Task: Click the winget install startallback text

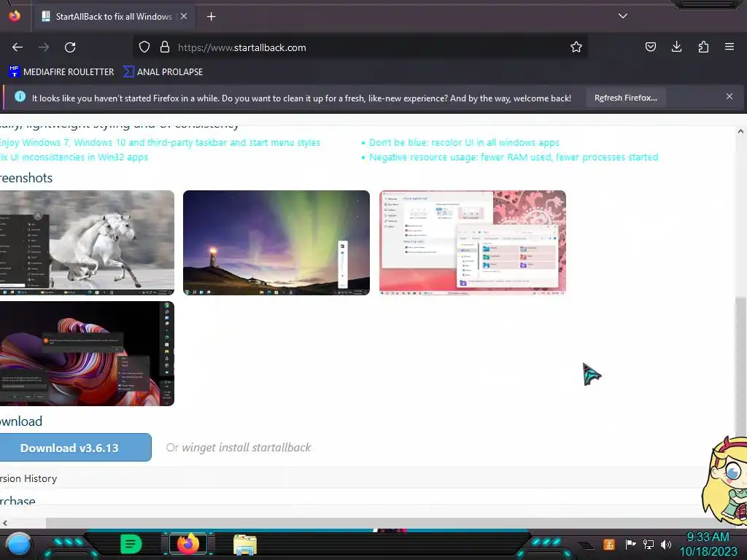Action: (x=247, y=448)
